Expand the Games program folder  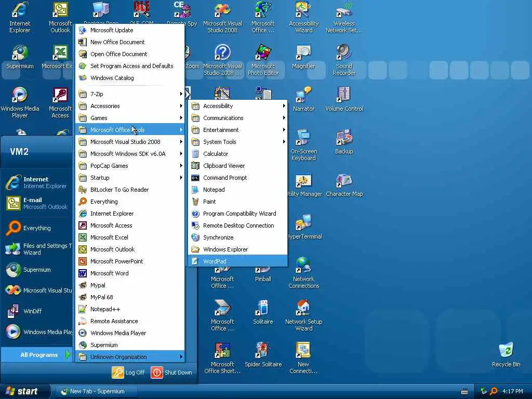[130, 118]
